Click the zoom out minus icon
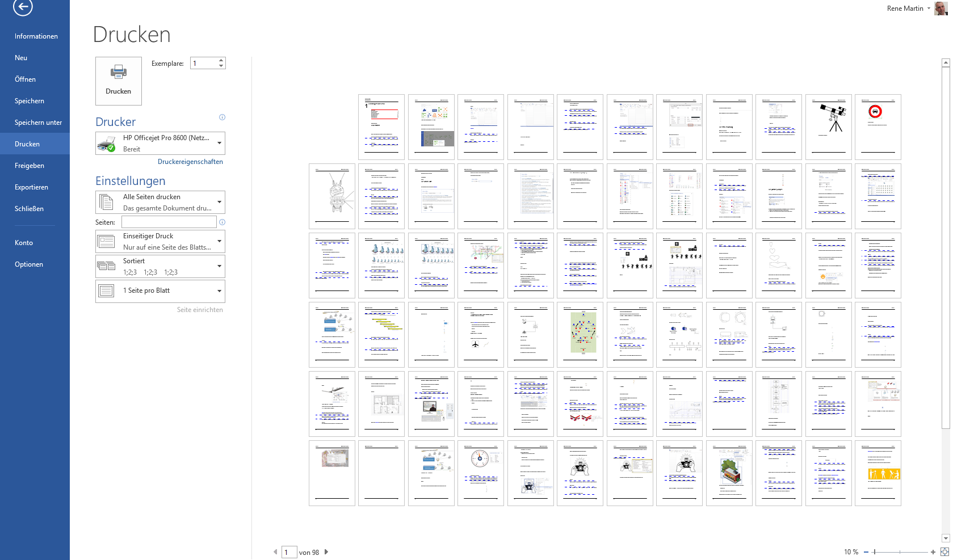 [x=866, y=552]
